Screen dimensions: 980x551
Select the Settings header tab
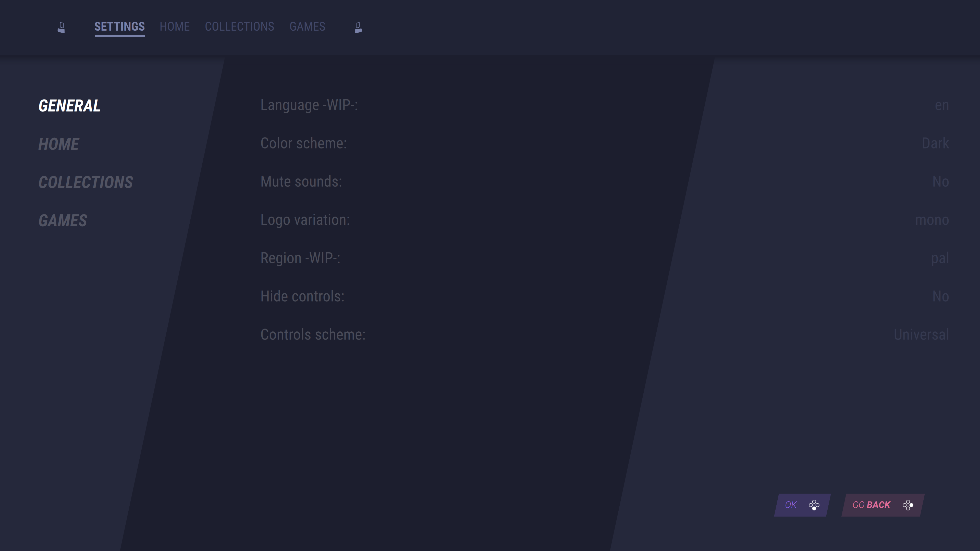point(119,27)
